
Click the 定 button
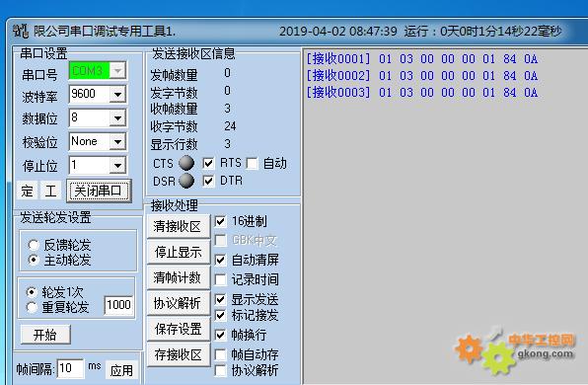(27, 191)
